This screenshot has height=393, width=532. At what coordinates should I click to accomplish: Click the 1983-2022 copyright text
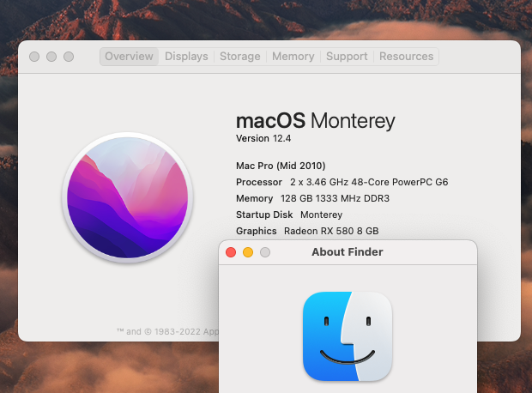(168, 331)
